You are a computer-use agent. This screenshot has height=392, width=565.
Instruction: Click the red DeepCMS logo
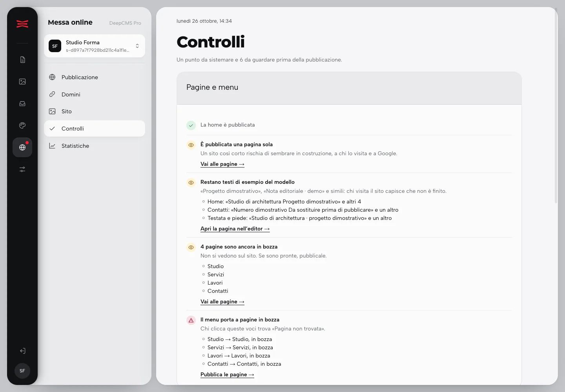coord(22,24)
